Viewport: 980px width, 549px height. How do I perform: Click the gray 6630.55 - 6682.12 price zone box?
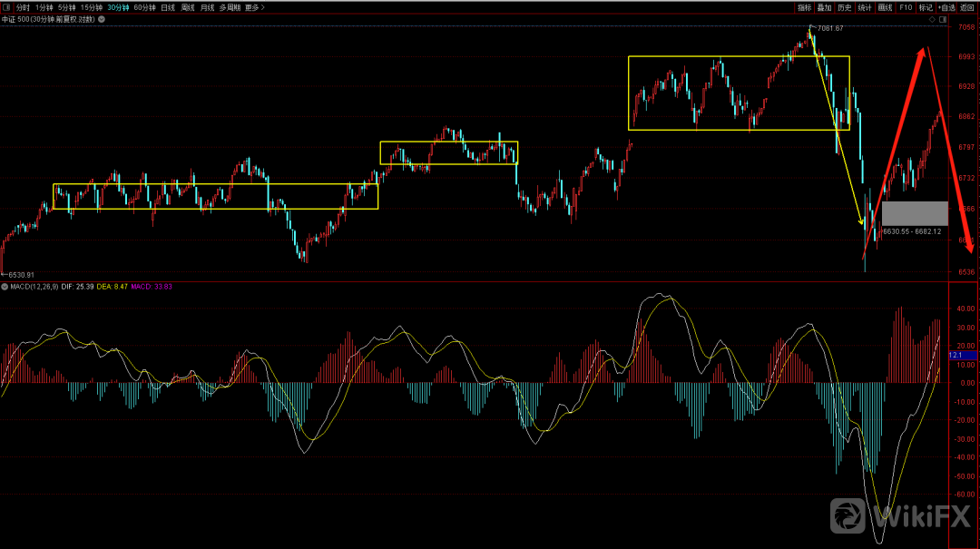[x=915, y=213]
